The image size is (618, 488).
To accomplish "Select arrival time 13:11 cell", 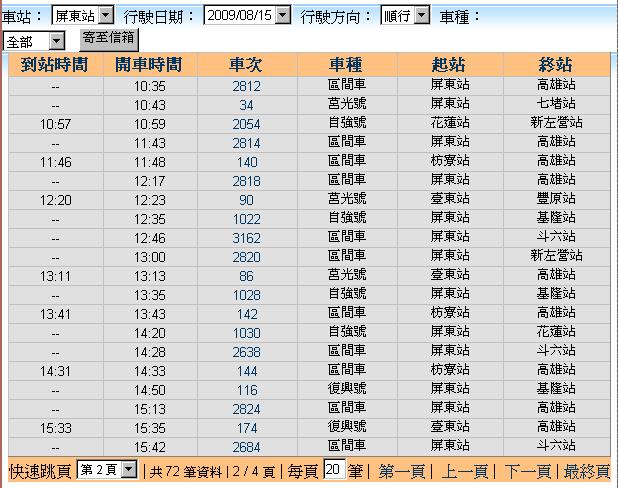I will [55, 276].
